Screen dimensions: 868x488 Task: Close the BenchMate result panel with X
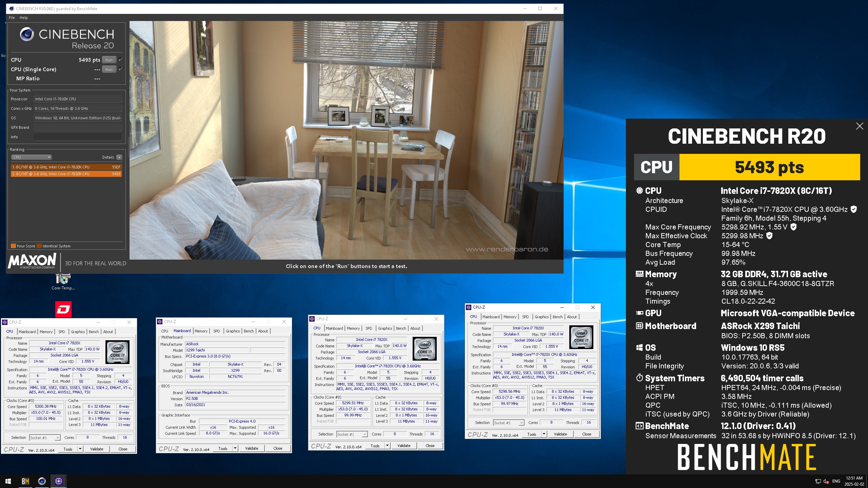pos(860,126)
